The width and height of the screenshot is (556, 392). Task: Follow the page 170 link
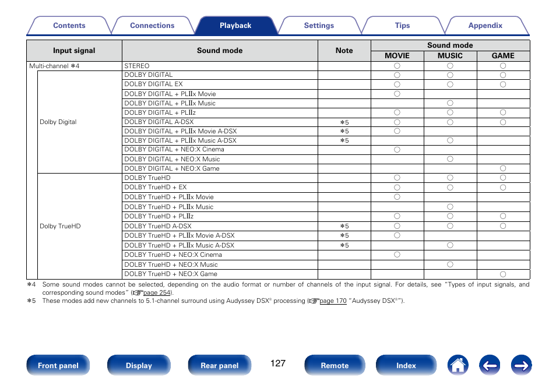333,301
